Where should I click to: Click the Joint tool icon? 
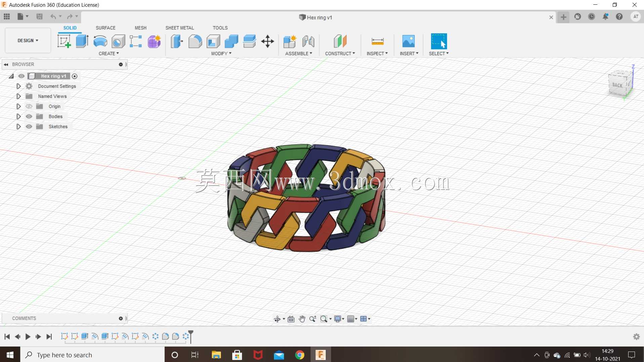tap(308, 41)
